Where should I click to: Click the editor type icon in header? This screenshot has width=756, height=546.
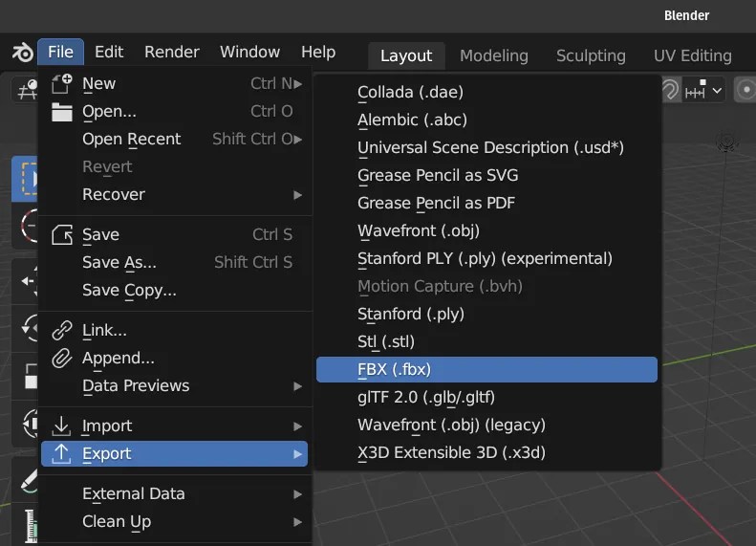click(x=26, y=89)
